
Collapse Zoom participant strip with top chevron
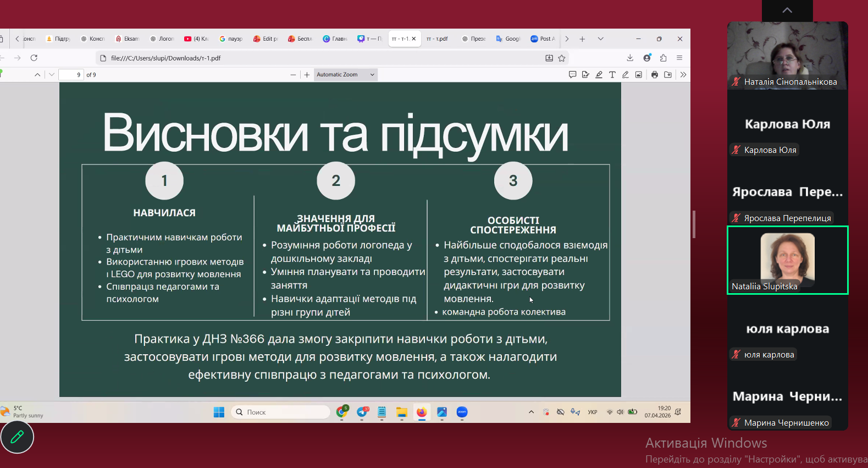tap(787, 10)
